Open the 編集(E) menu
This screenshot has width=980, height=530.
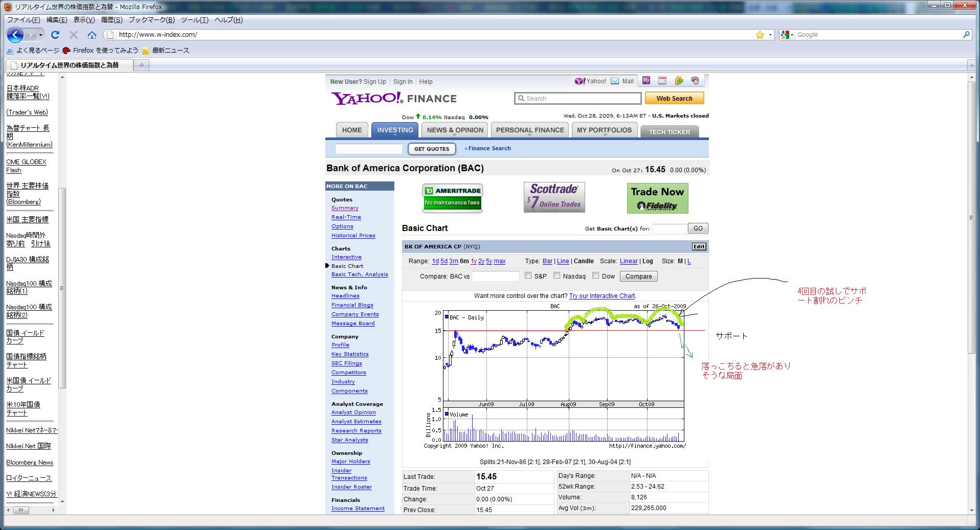click(57, 20)
